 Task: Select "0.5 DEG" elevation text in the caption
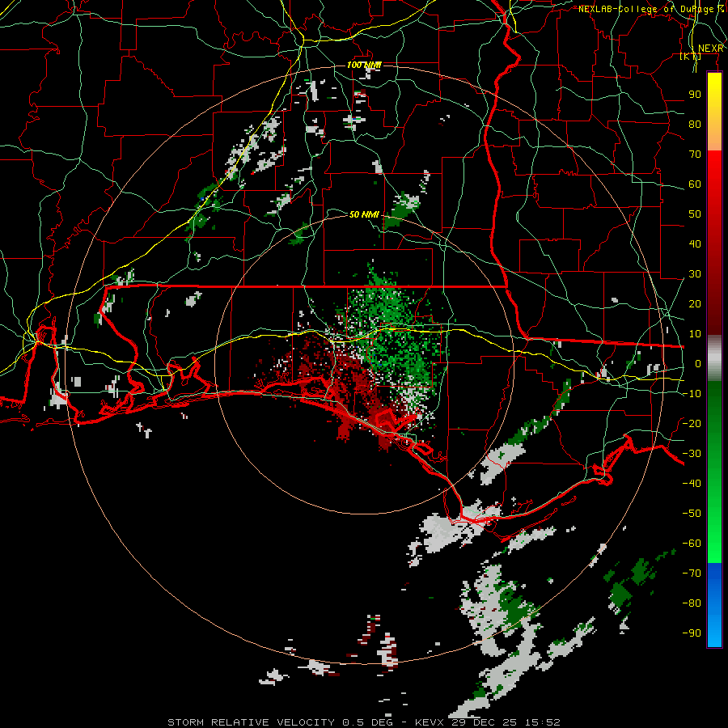click(367, 722)
